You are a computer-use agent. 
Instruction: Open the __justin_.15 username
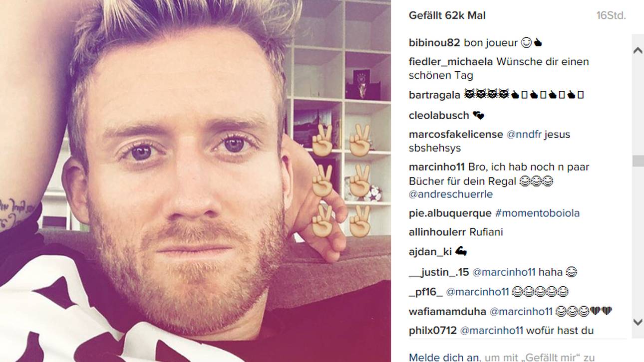pyautogui.click(x=439, y=272)
